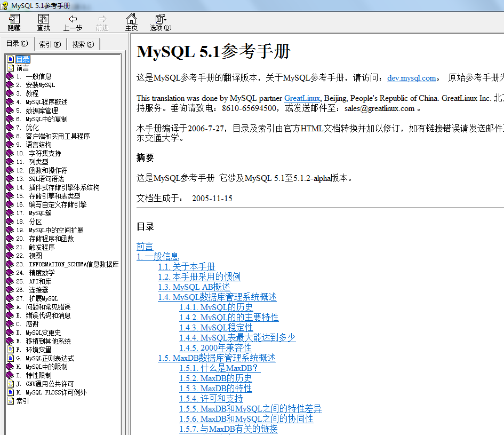Click book icon for 3. 教程
504x435 pixels.
tap(10, 93)
